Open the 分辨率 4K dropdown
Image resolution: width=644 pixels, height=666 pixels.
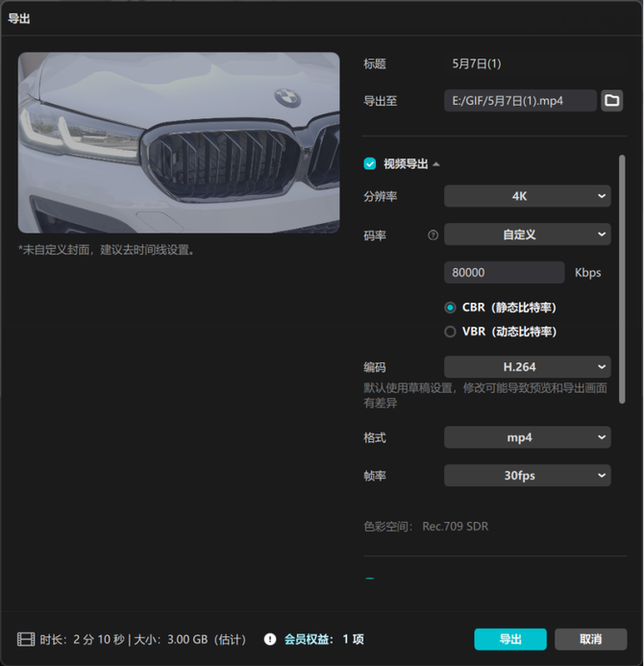pyautogui.click(x=527, y=196)
